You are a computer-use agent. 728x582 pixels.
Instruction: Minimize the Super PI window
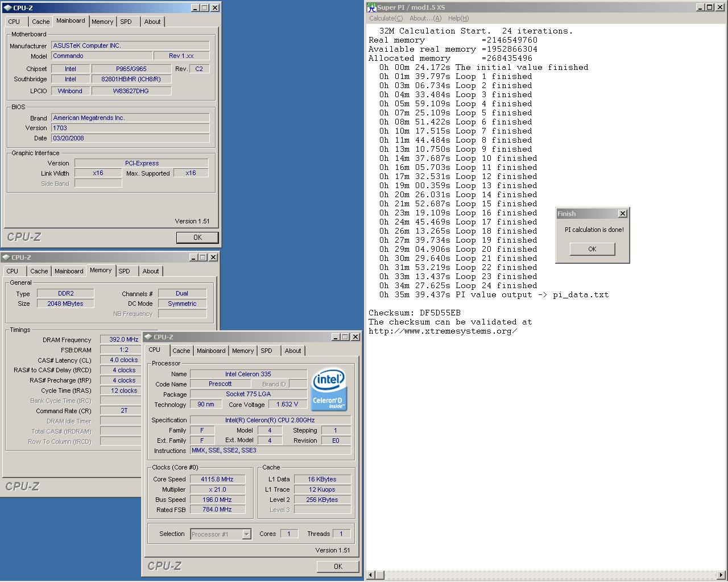point(701,7)
